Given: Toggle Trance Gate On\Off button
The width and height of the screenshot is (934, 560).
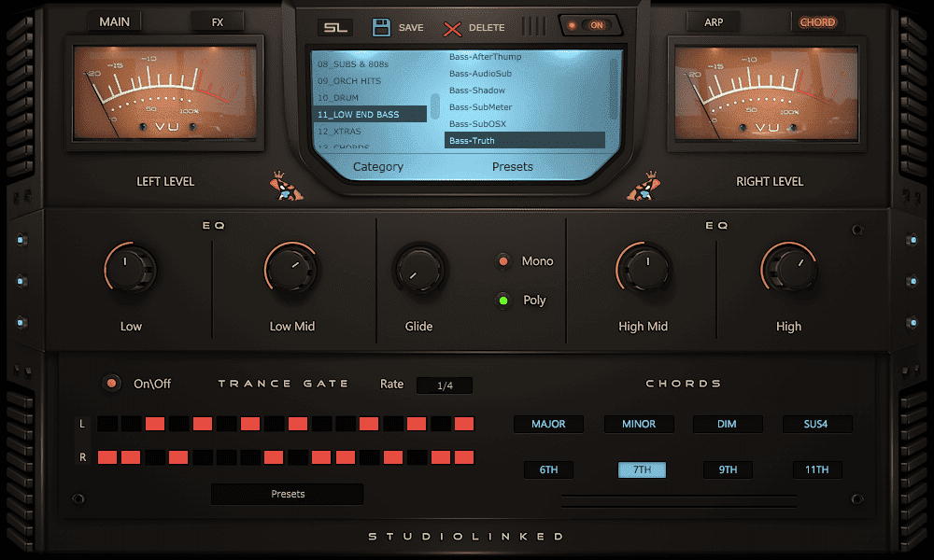Looking at the screenshot, I should click(x=111, y=384).
